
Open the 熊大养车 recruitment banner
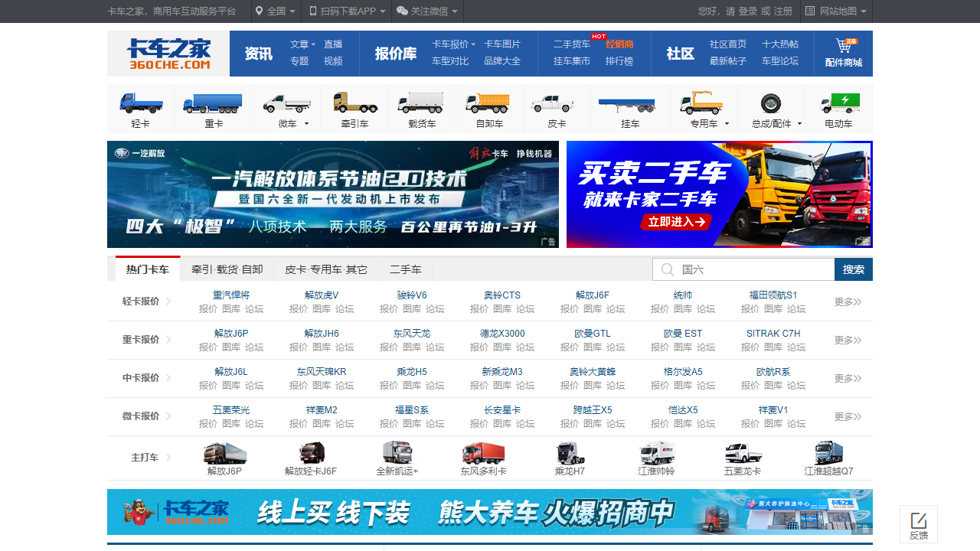point(490,512)
